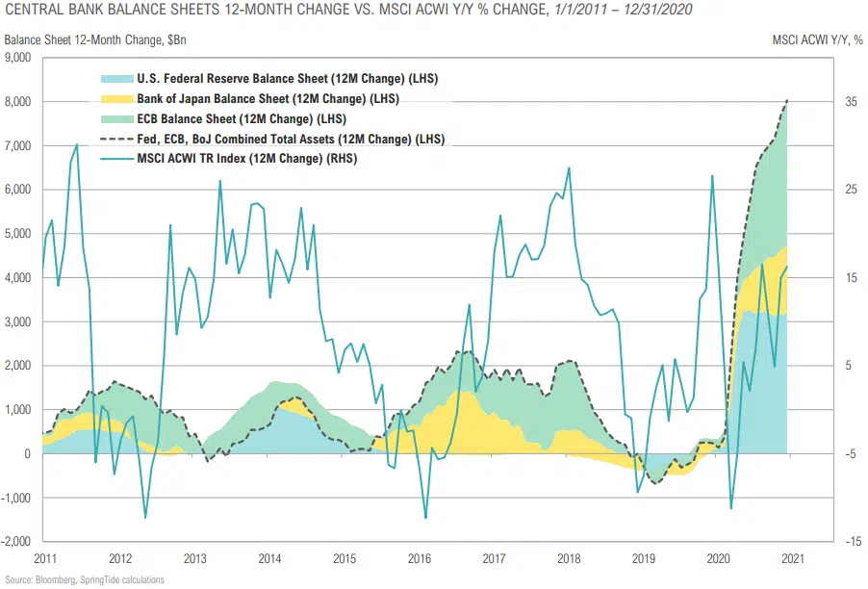Click the right axis title MSCI ACWI Y/Y, %
The width and height of the screenshot is (868, 589).
(817, 39)
